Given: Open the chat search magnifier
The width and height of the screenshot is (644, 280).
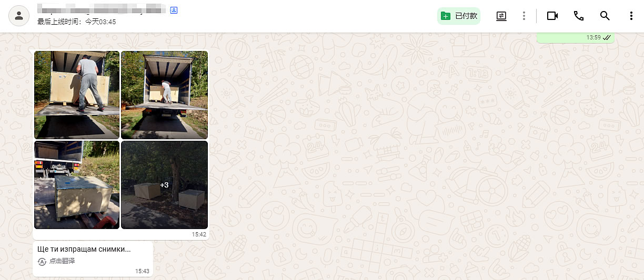Looking at the screenshot, I should (605, 16).
